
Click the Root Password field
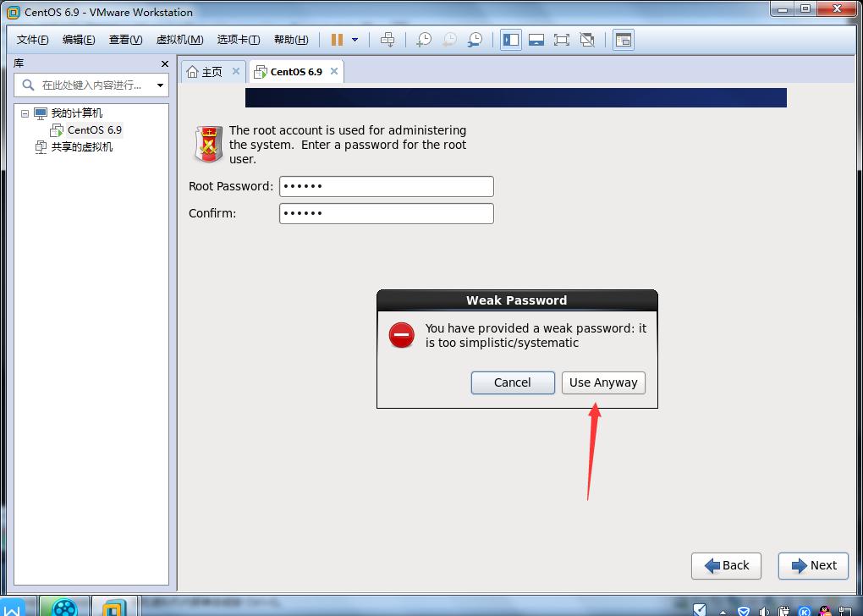pos(387,186)
